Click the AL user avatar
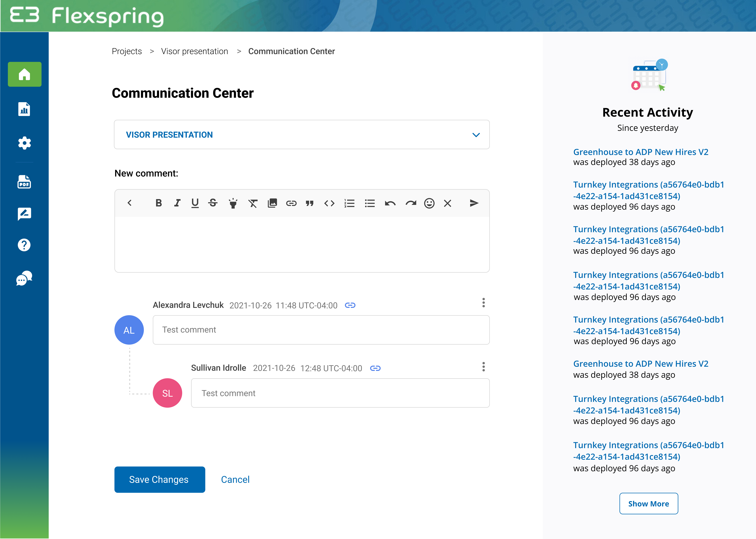The image size is (756, 539). (129, 330)
